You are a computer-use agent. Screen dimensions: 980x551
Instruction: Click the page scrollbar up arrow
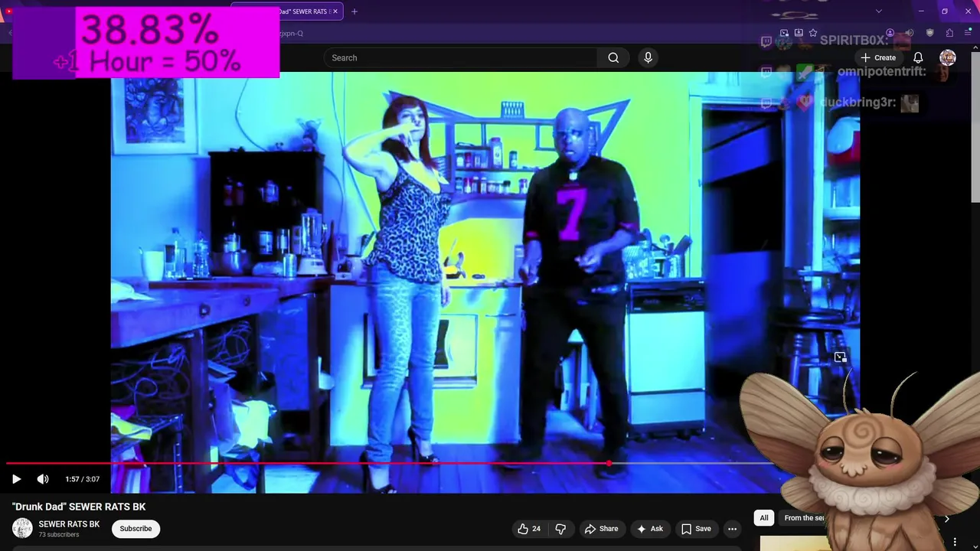click(975, 49)
